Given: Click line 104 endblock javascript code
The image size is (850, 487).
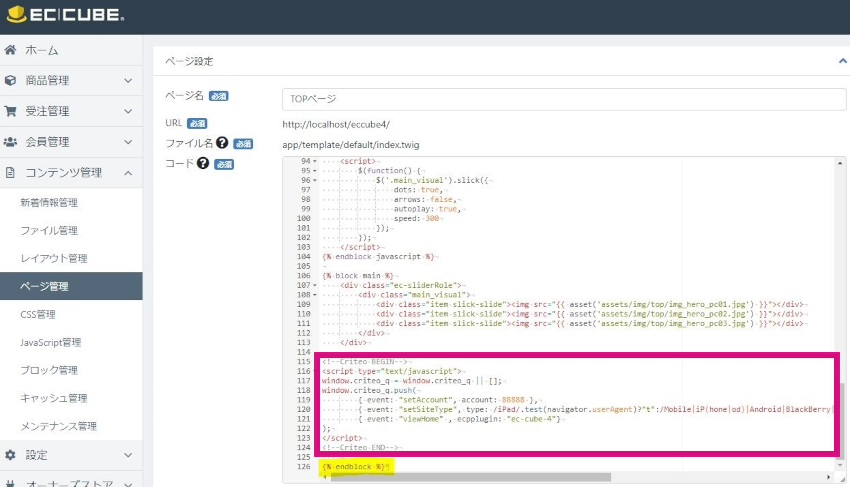Looking at the screenshot, I should pos(378,257).
